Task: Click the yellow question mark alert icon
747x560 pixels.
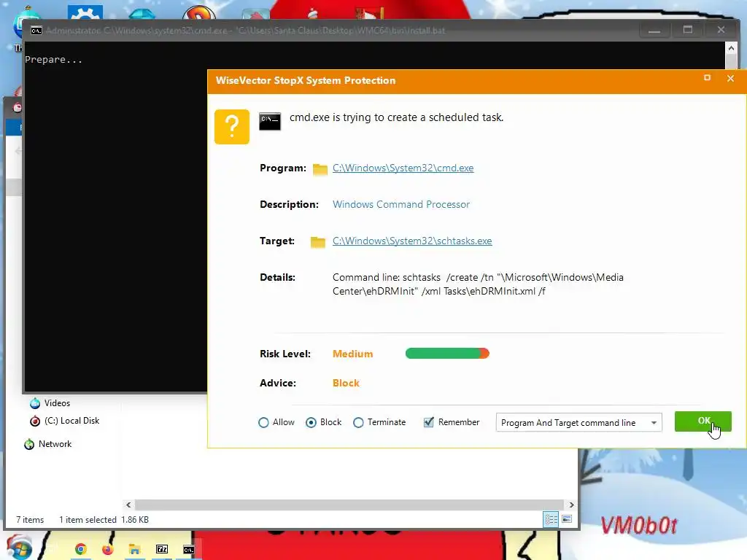Action: pos(232,127)
